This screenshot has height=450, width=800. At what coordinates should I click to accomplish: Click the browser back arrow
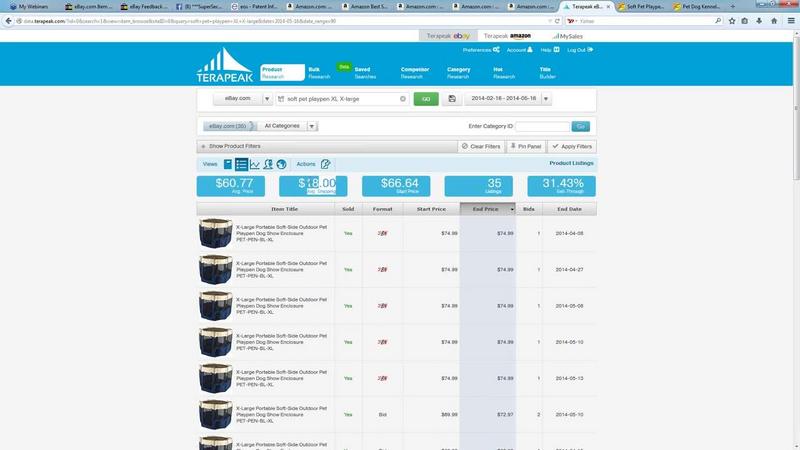click(8, 21)
